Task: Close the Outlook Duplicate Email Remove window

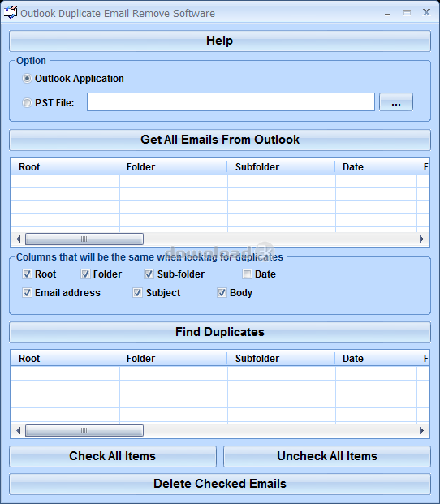Action: click(426, 12)
